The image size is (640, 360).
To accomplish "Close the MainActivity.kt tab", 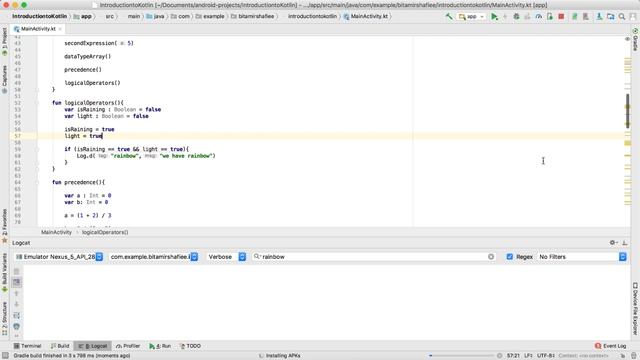I will coord(60,29).
